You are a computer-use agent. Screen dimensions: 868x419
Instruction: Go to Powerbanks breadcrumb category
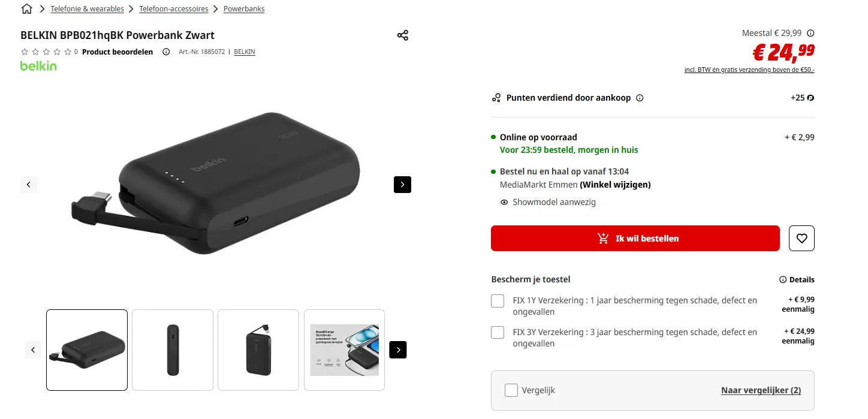click(244, 9)
